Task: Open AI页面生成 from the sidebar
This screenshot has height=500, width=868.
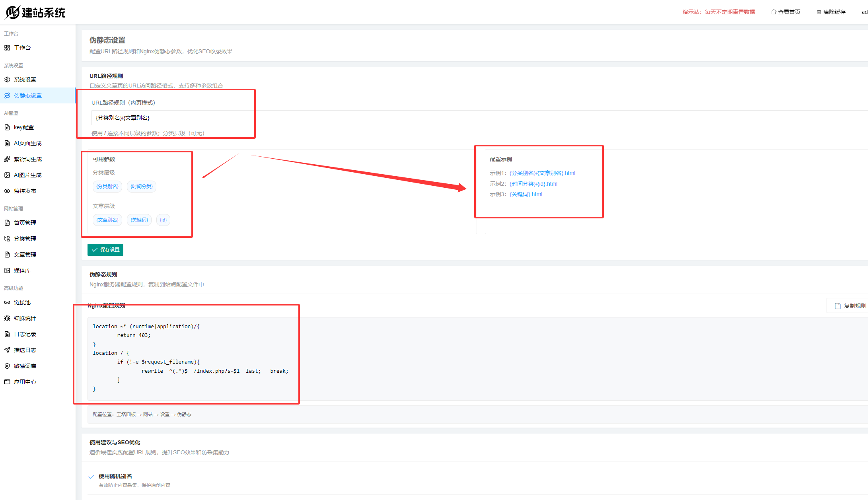Action: pyautogui.click(x=27, y=143)
